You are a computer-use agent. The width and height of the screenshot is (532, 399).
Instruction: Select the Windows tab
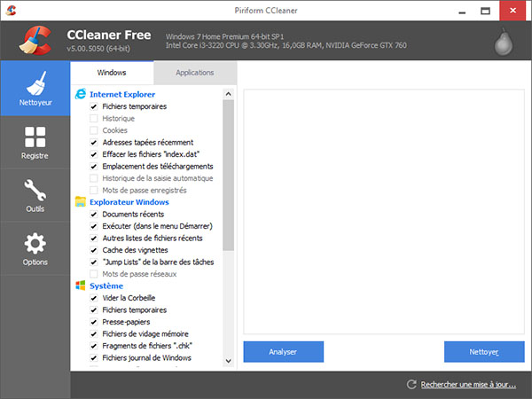(112, 72)
